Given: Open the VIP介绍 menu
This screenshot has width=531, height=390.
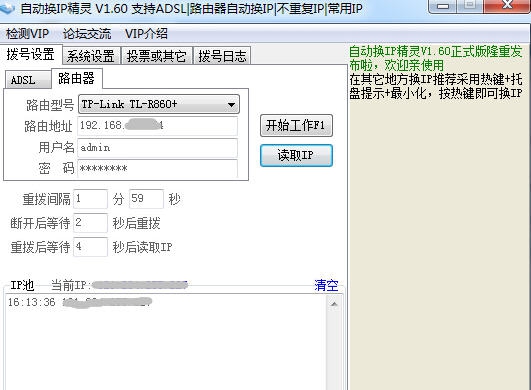Looking at the screenshot, I should point(146,34).
